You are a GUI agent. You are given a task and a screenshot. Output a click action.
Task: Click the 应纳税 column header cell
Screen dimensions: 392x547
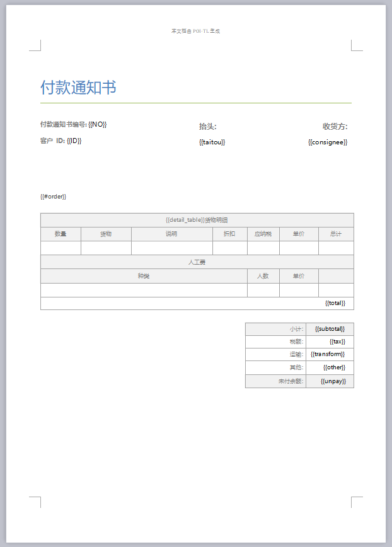pyautogui.click(x=263, y=234)
